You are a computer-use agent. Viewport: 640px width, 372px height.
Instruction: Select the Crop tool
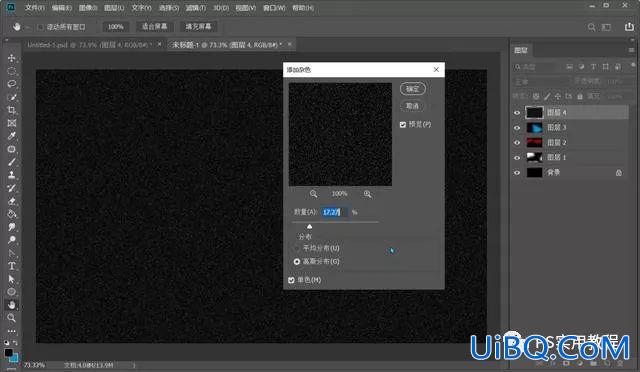[11, 110]
